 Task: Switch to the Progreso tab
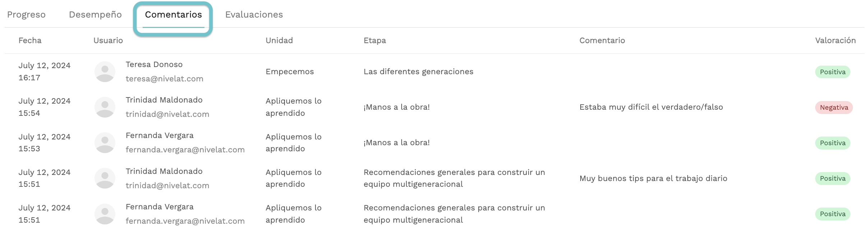(26, 14)
